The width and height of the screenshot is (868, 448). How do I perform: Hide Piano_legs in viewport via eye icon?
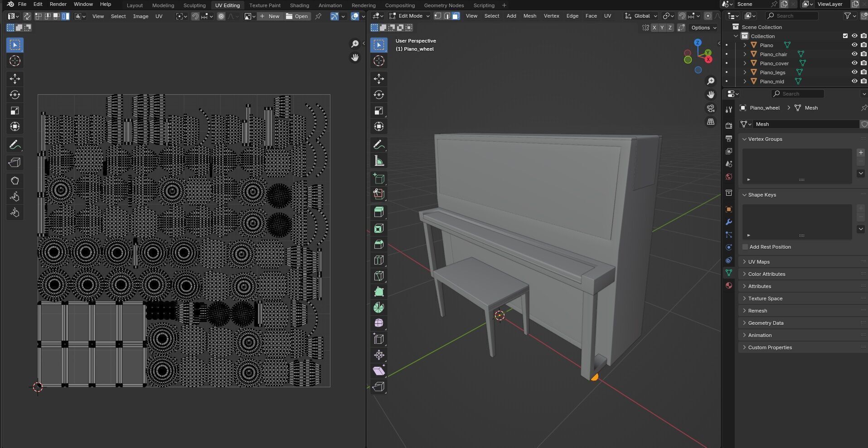[x=854, y=72]
